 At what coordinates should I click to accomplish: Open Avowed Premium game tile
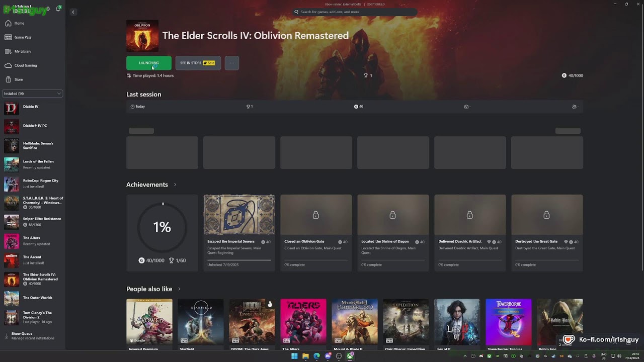pos(149,324)
